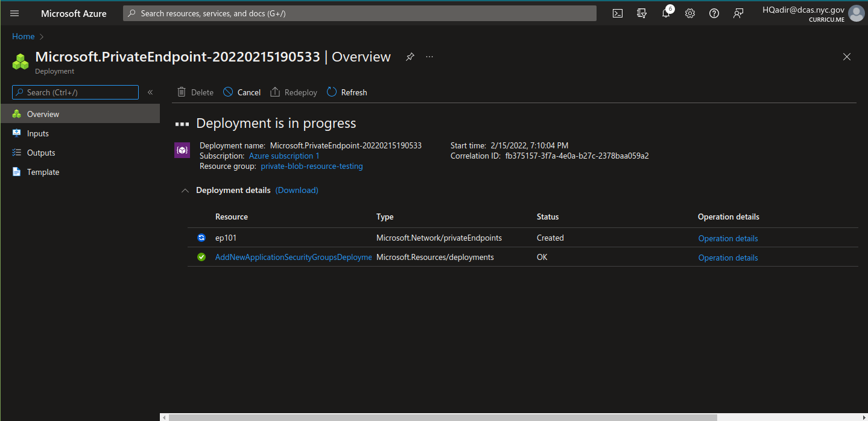Click the Delete button in toolbar

tap(195, 92)
